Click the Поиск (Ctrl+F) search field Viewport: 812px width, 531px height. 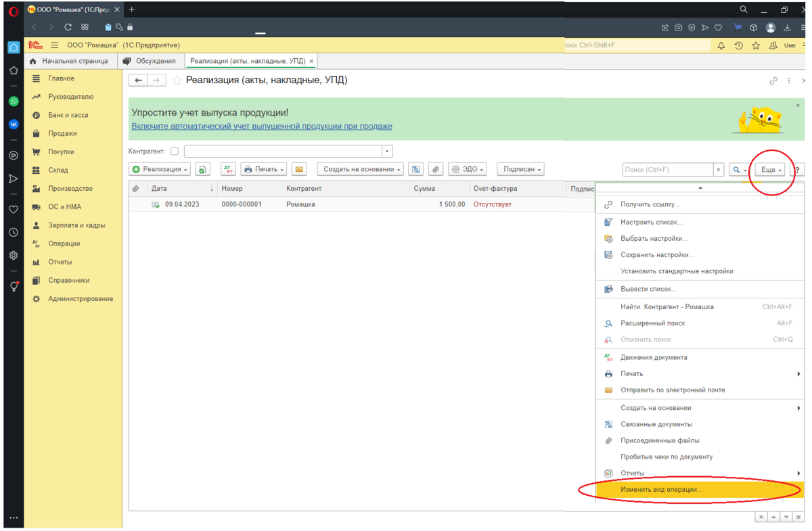tap(668, 170)
